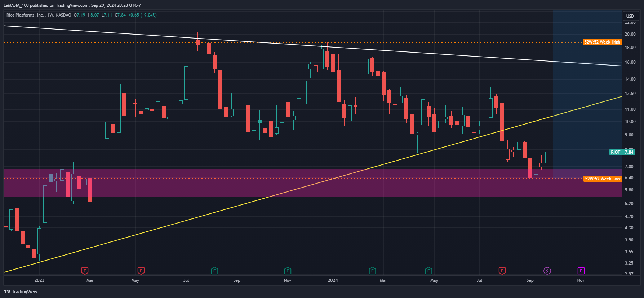Click the change value +0.65 (+9.04%)
Viewport: 644px width, 298px height.
coord(142,15)
